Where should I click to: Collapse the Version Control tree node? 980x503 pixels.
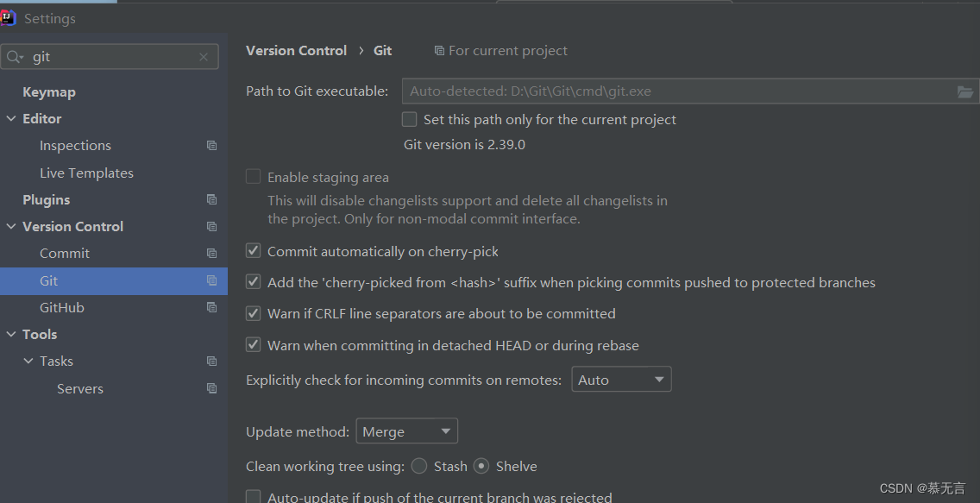pyautogui.click(x=11, y=227)
